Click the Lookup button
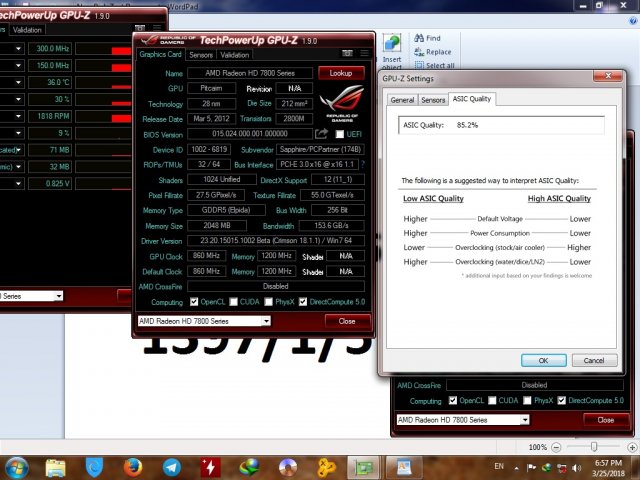 [341, 73]
